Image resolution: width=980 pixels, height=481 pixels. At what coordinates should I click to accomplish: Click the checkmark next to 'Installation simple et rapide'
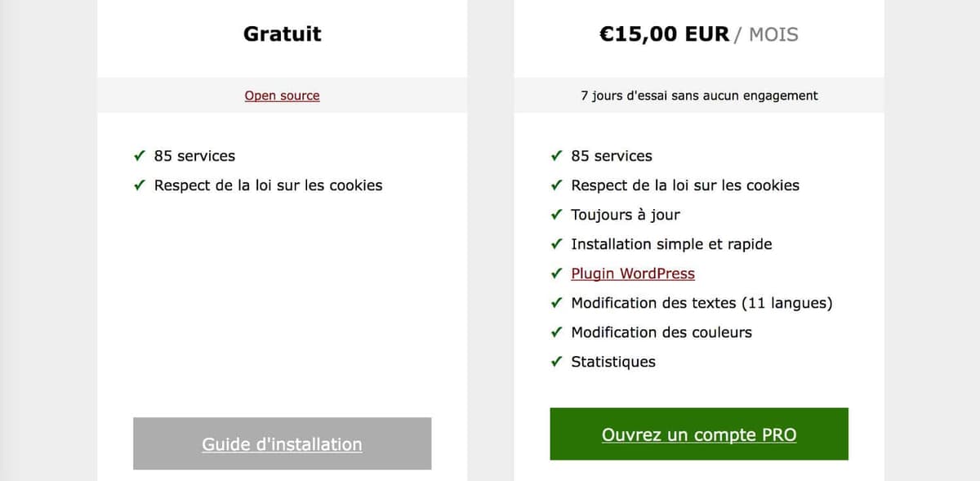(x=558, y=244)
